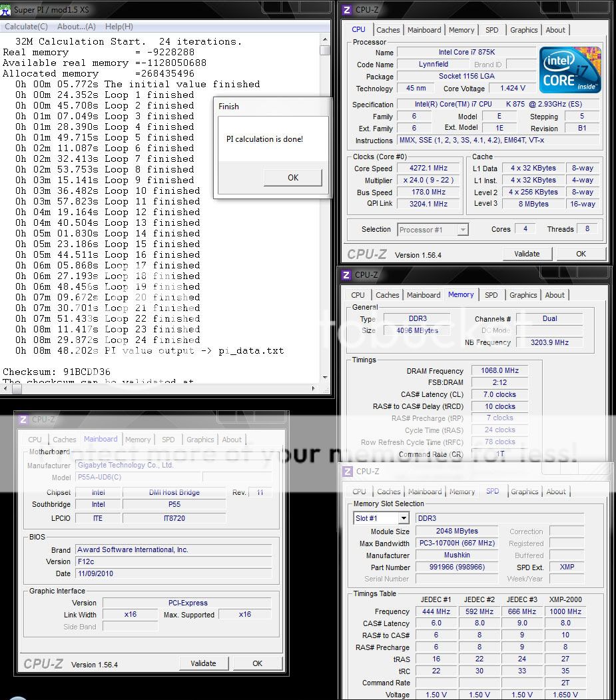Image resolution: width=616 pixels, height=700 pixels.
Task: Click the DRAM Frequency value 1068.0 MHz
Action: [x=499, y=370]
